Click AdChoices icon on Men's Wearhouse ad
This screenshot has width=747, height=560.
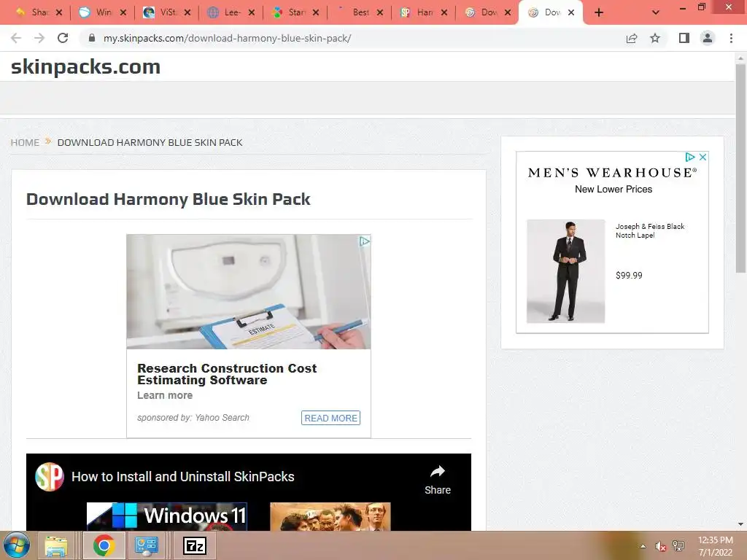(x=690, y=157)
